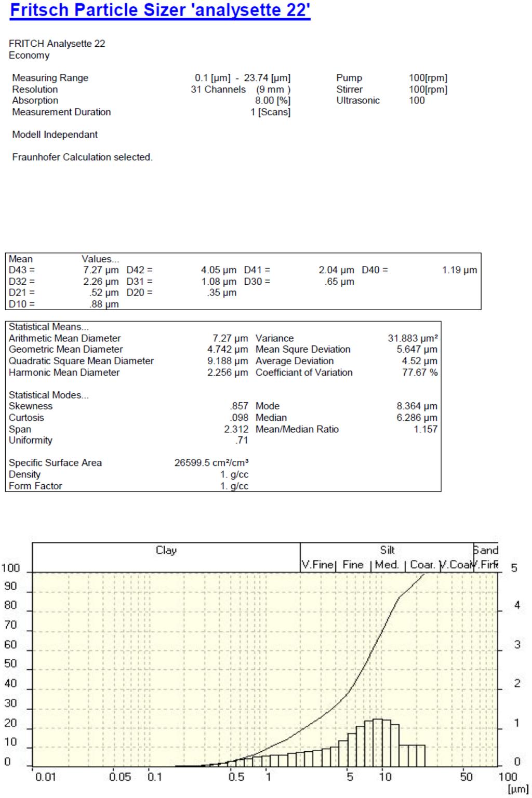
Task: Click the "Form Factor" label
Action: pos(35,486)
